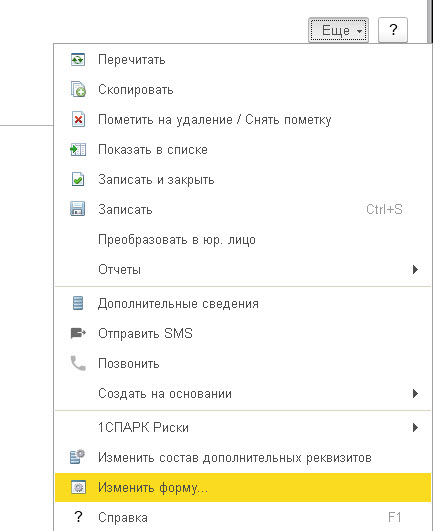Choose Дополнительные сведения

click(243, 303)
